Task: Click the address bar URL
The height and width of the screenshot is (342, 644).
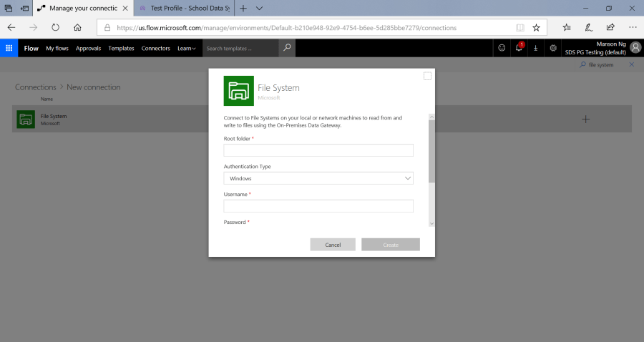Action: pyautogui.click(x=286, y=27)
